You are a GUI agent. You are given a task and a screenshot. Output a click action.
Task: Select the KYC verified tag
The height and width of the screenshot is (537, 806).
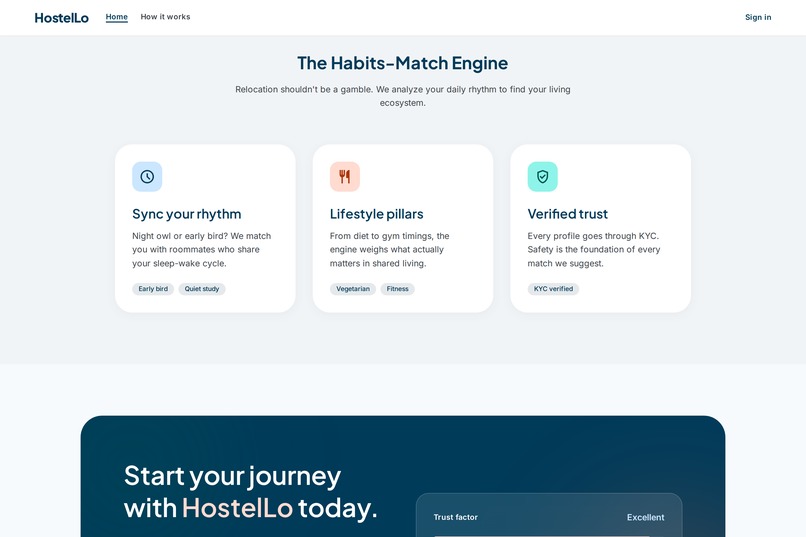[553, 289]
